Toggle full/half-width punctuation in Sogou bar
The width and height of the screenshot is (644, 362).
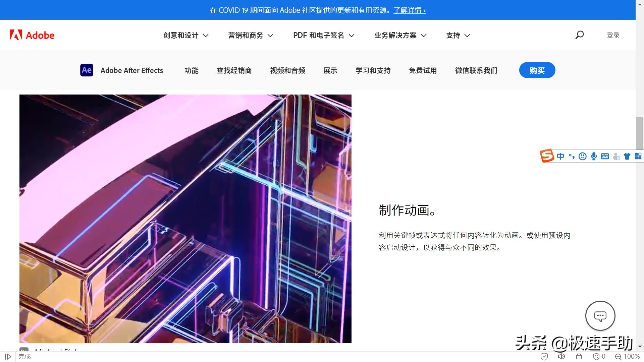pos(571,156)
